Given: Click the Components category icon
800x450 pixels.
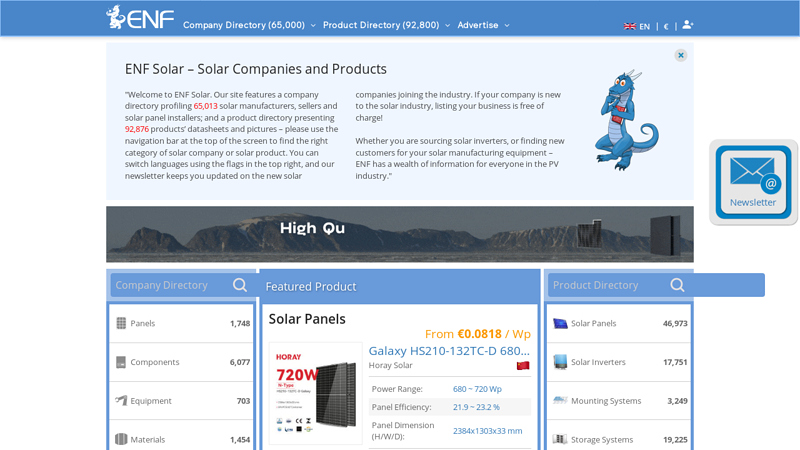Looking at the screenshot, I should point(121,362).
